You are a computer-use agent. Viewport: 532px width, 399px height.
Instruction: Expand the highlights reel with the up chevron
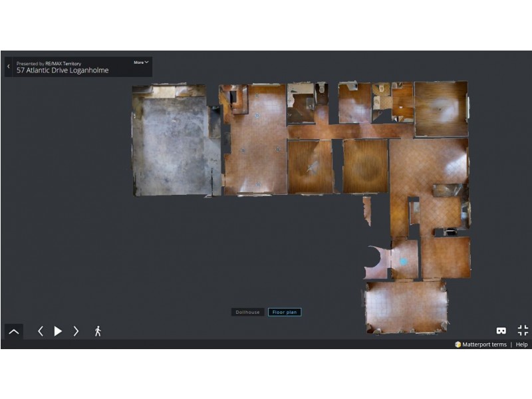pos(13,331)
